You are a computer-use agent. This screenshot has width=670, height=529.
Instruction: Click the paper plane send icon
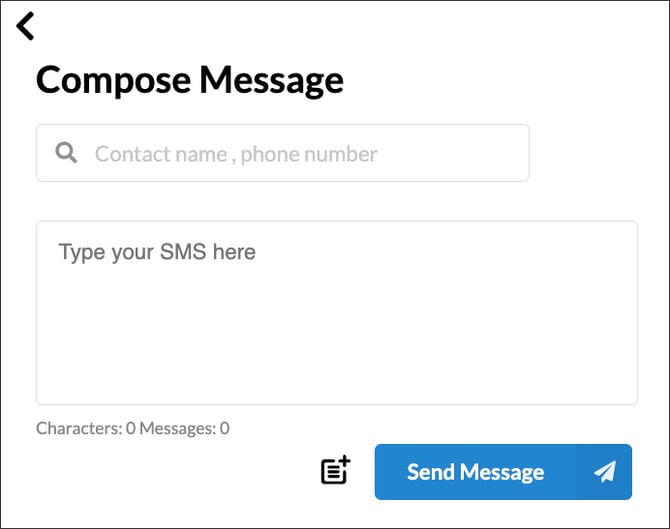[x=604, y=472]
